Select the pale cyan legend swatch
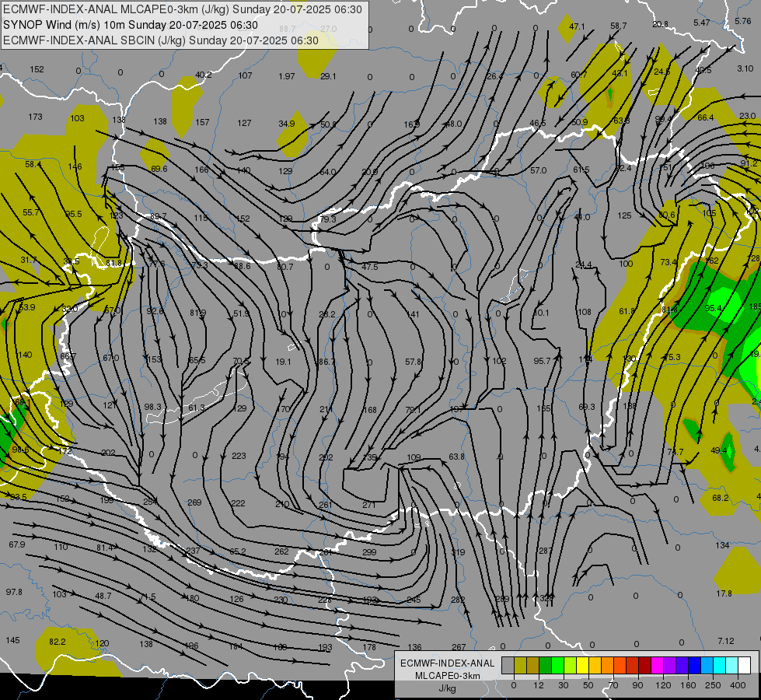The image size is (761, 700). (732, 665)
